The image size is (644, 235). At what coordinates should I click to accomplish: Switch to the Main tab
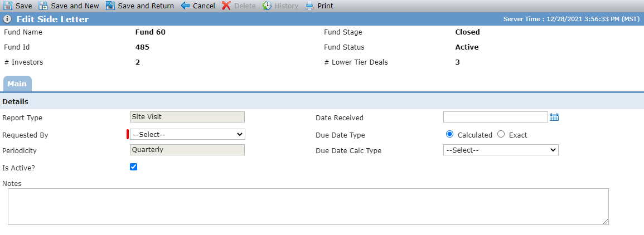click(x=17, y=84)
